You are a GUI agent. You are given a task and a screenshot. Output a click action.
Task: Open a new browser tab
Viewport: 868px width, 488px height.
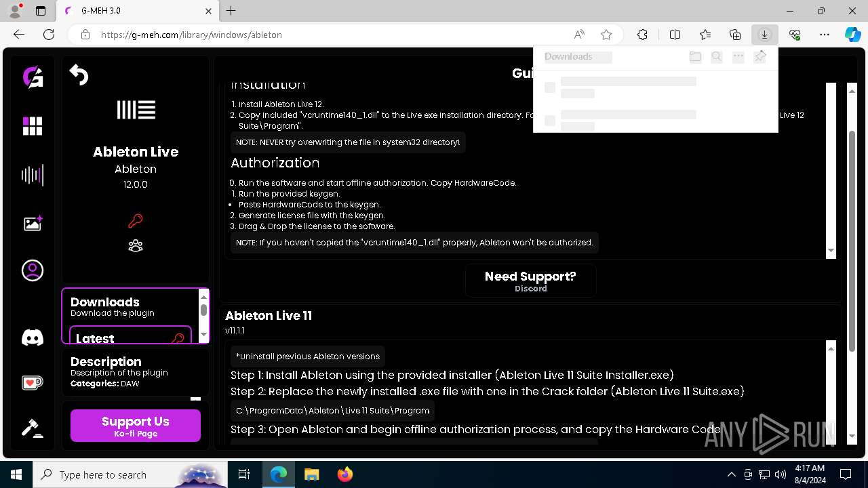click(231, 11)
